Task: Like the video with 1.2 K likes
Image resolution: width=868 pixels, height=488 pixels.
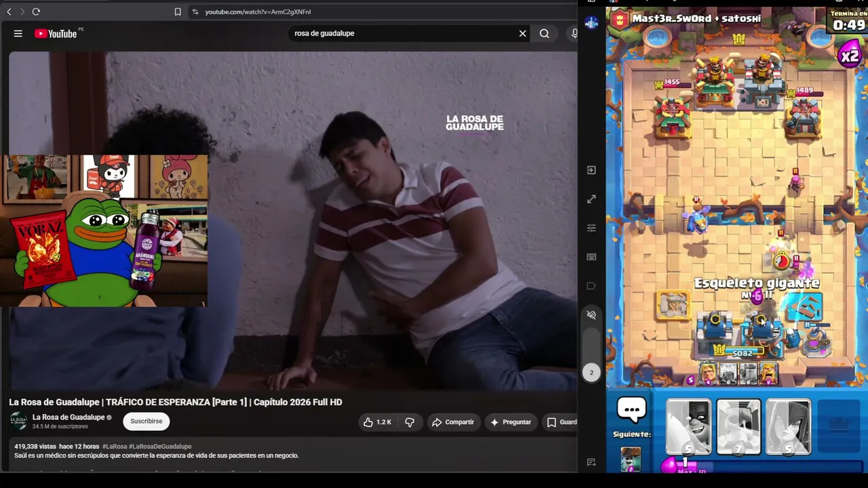Action: (377, 422)
